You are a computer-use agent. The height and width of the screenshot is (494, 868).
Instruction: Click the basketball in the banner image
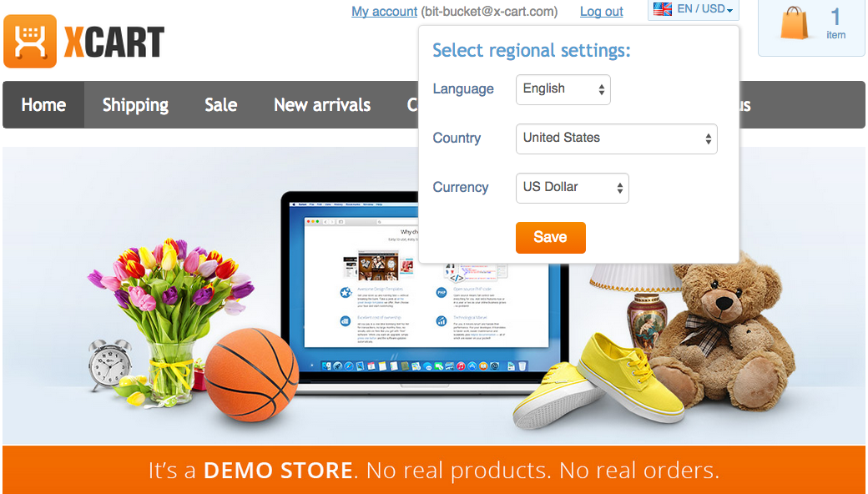click(252, 375)
